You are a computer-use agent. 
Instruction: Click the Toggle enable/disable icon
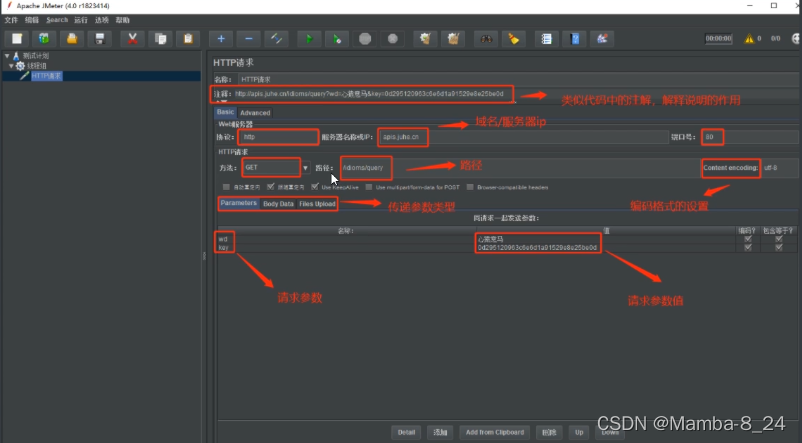pos(276,39)
